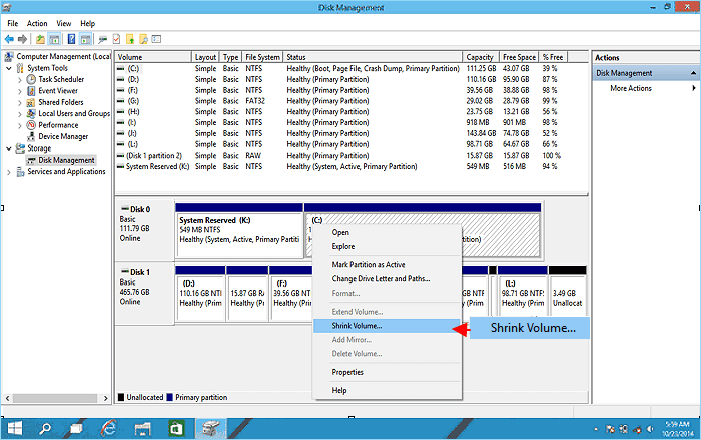
Task: Expand the Services and Applications node
Action: click(9, 171)
